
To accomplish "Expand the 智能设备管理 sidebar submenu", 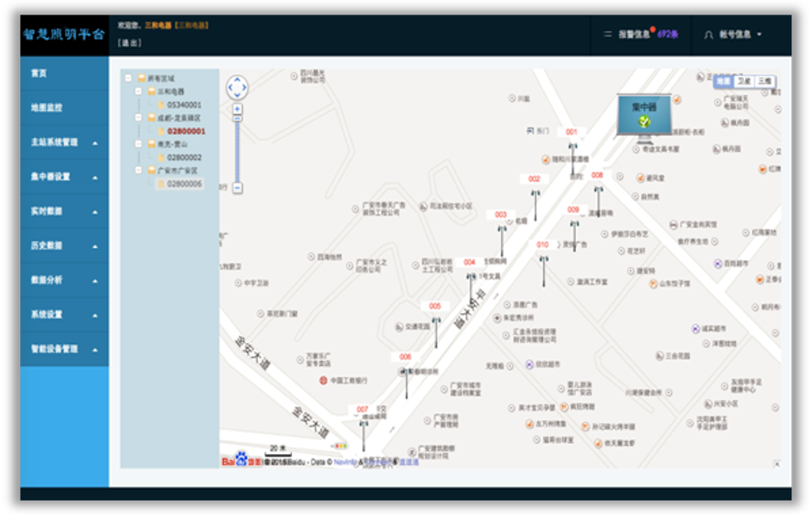I will click(x=94, y=350).
